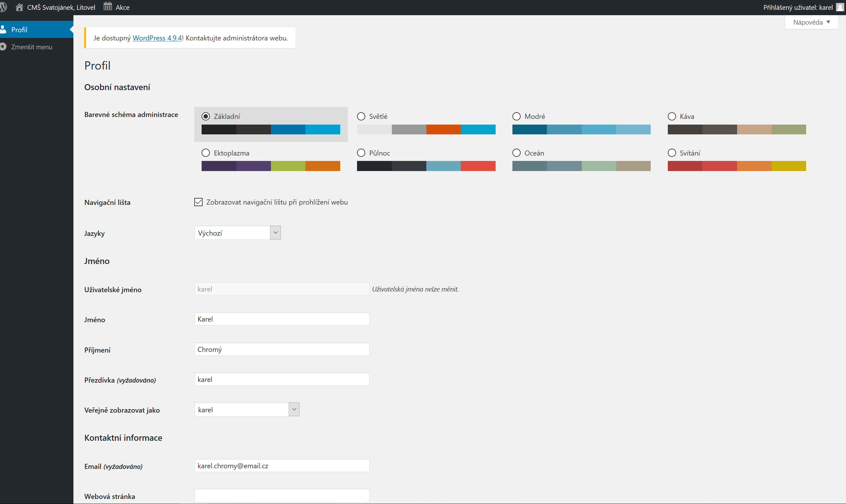Open CMŠ Svatojánek, Litovel site menu
Image resolution: width=846 pixels, height=504 pixels.
[55, 7]
